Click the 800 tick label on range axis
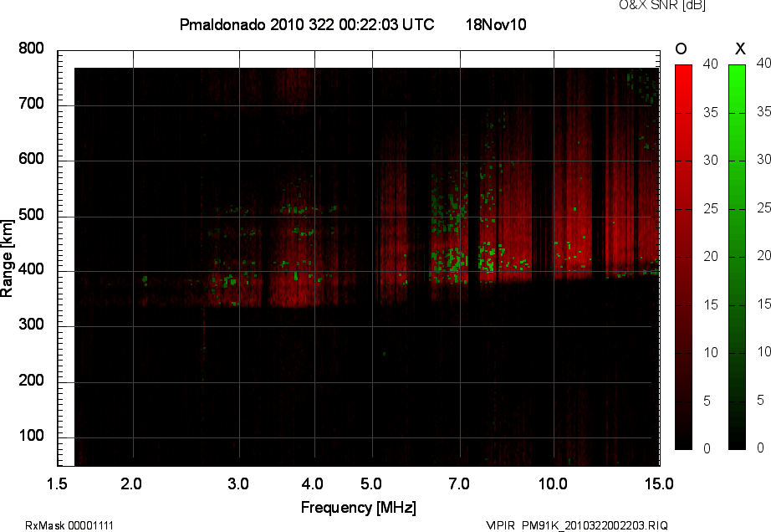771x532 pixels. point(31,49)
